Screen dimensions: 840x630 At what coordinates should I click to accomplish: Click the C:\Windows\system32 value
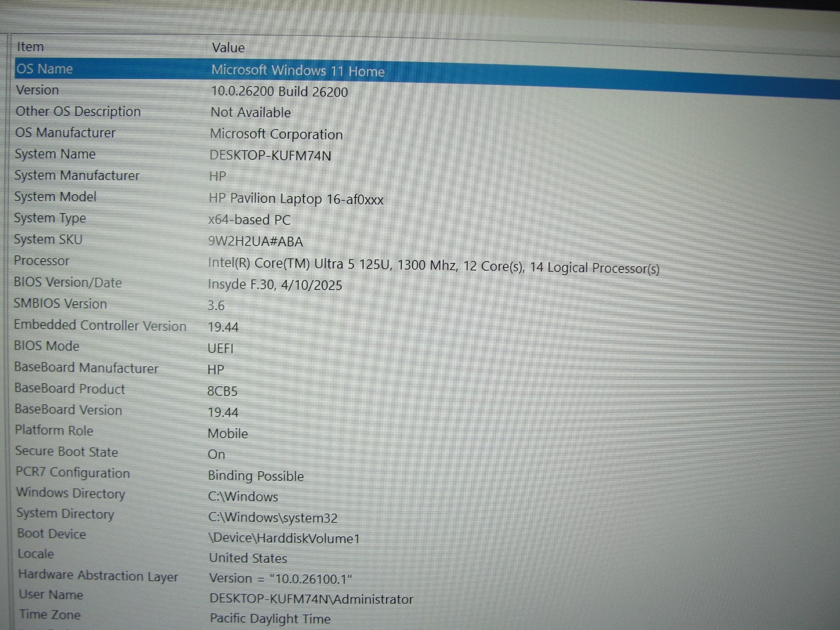tap(273, 518)
